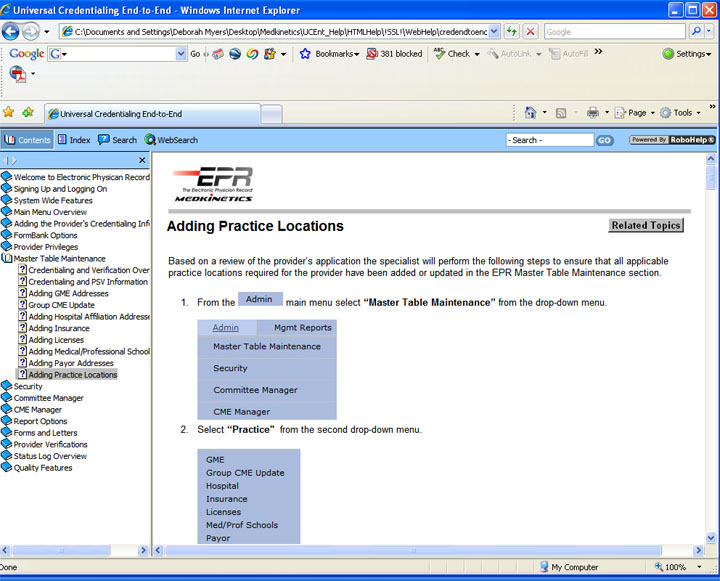Screen dimensions: 720x581
Task: Open Adding Payor Addresses topic
Action: click(71, 363)
